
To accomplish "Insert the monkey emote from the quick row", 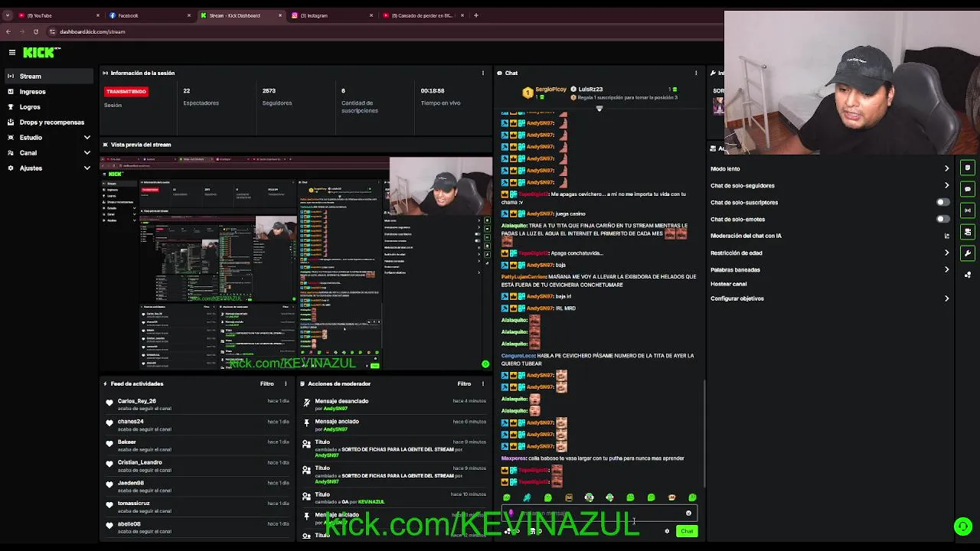I will [x=671, y=497].
